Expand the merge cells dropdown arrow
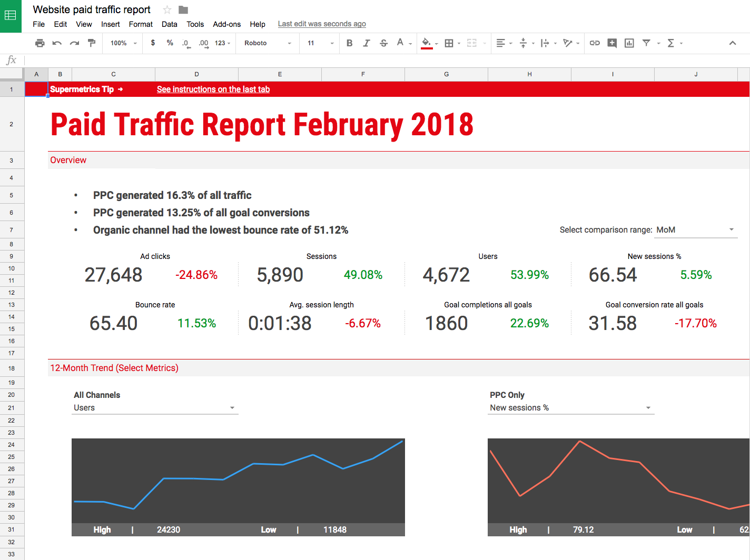Viewport: 750px width, 560px height. 485,43
